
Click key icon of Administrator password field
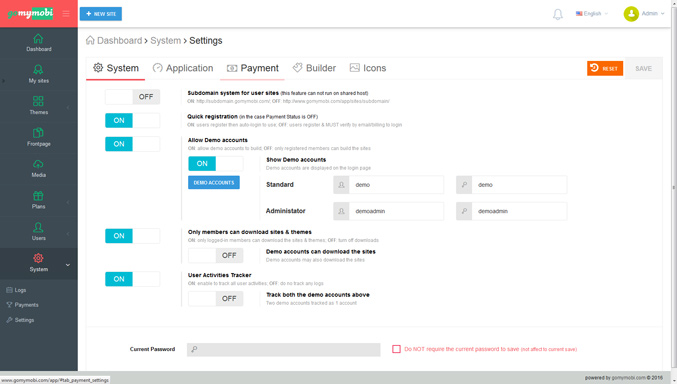tap(464, 211)
